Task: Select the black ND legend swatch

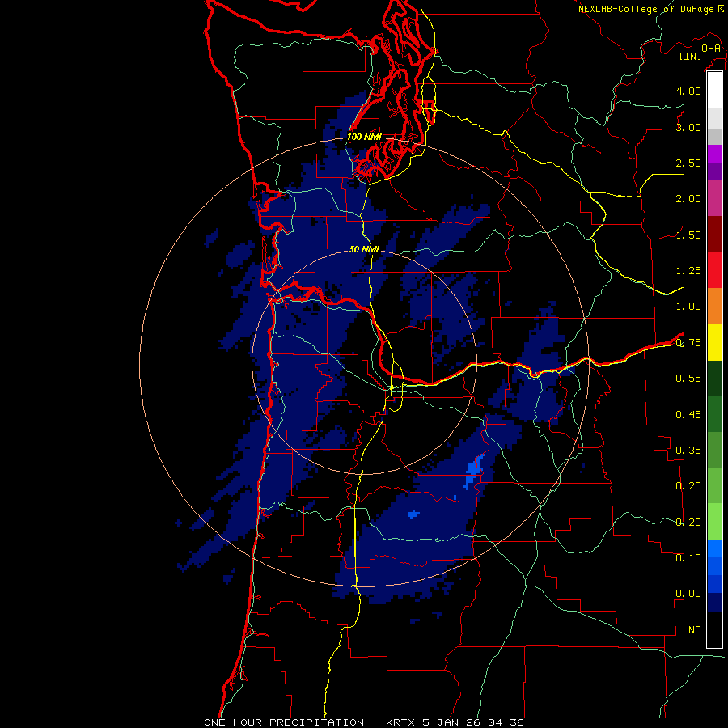Action: [x=714, y=629]
